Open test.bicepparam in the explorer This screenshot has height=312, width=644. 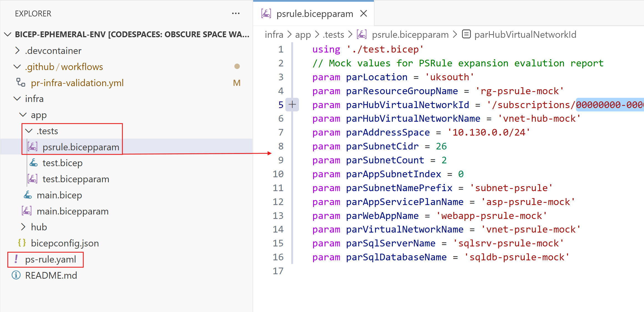[x=76, y=179]
